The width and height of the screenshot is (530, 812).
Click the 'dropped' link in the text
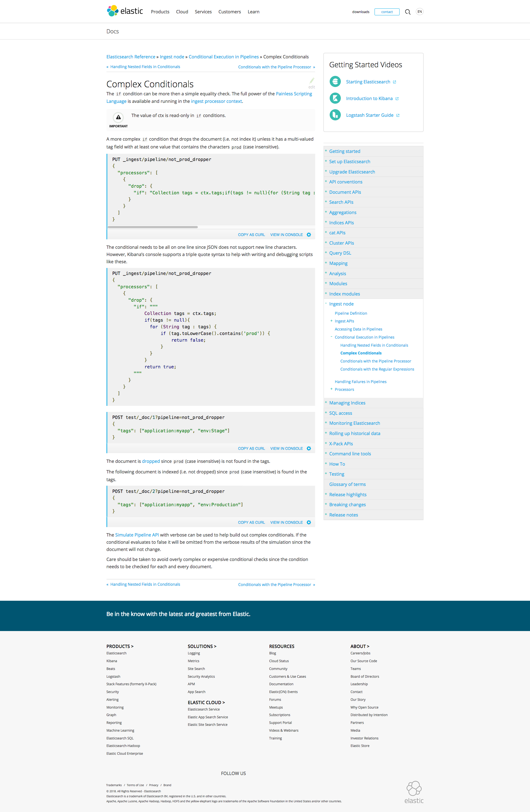click(151, 461)
